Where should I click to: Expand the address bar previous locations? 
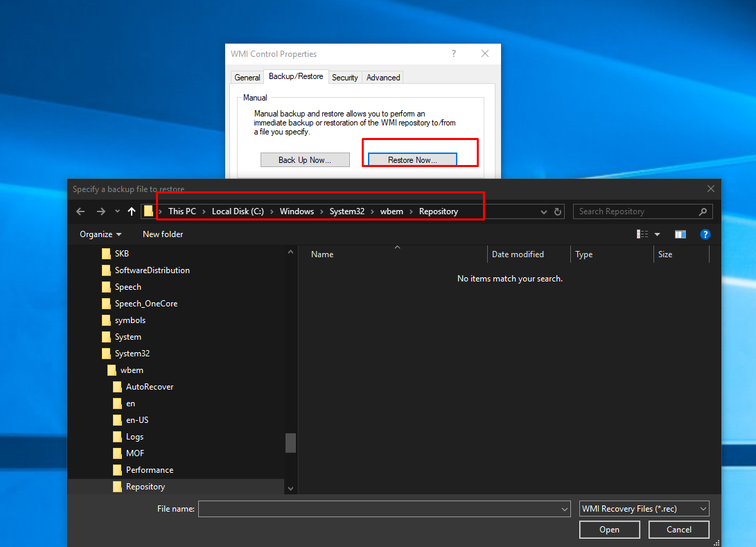[x=543, y=211]
